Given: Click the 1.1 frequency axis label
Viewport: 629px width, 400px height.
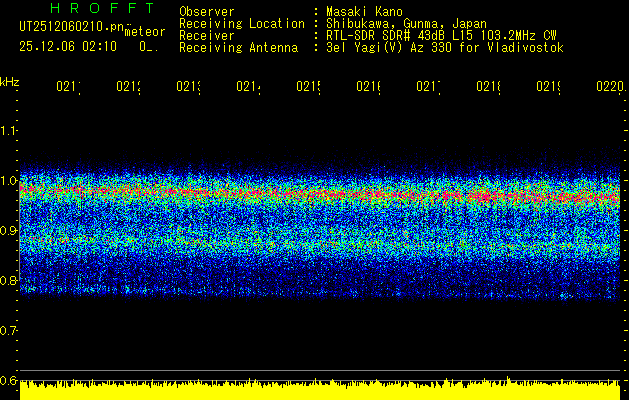Looking at the screenshot, I should tap(8, 130).
